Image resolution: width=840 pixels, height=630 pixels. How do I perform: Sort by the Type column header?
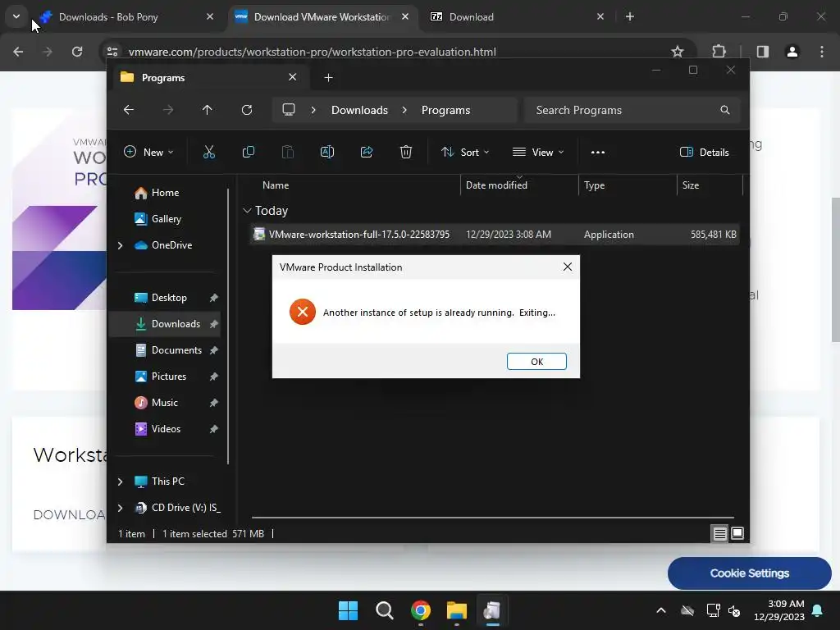628,185
